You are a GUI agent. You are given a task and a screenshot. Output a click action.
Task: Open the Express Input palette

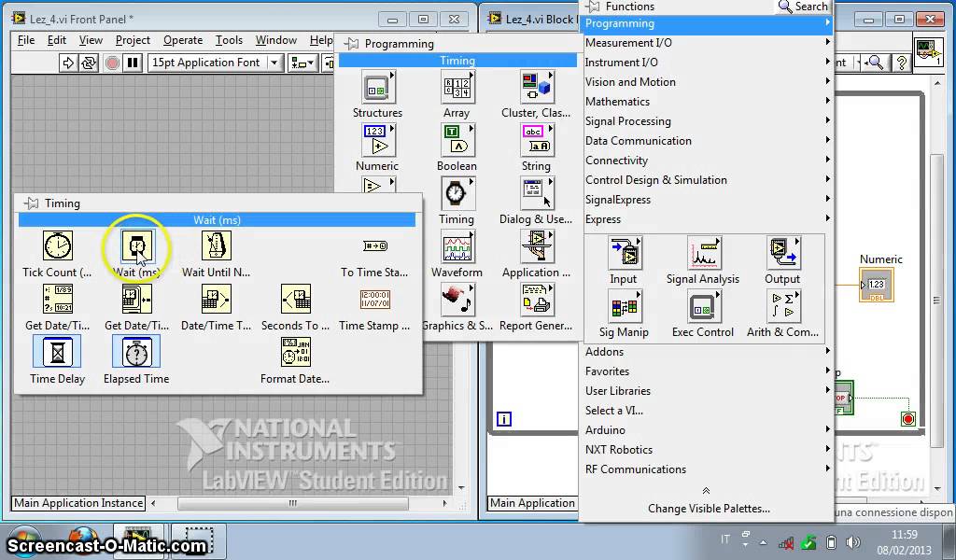[624, 253]
